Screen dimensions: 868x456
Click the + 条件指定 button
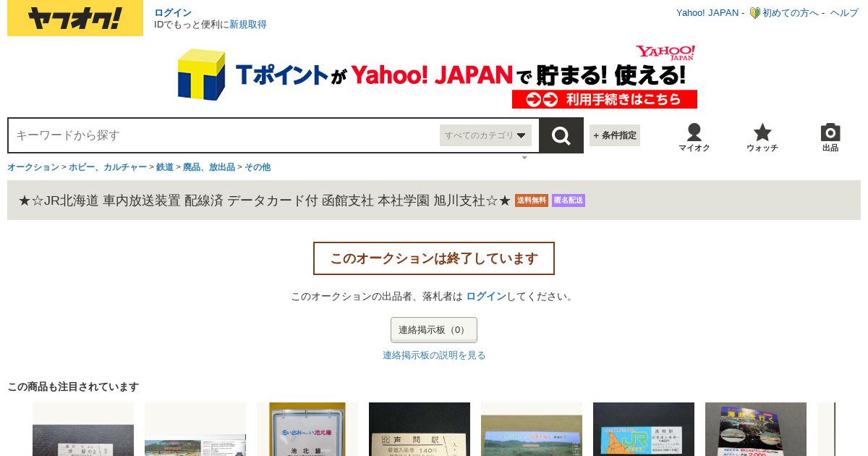[615, 135]
